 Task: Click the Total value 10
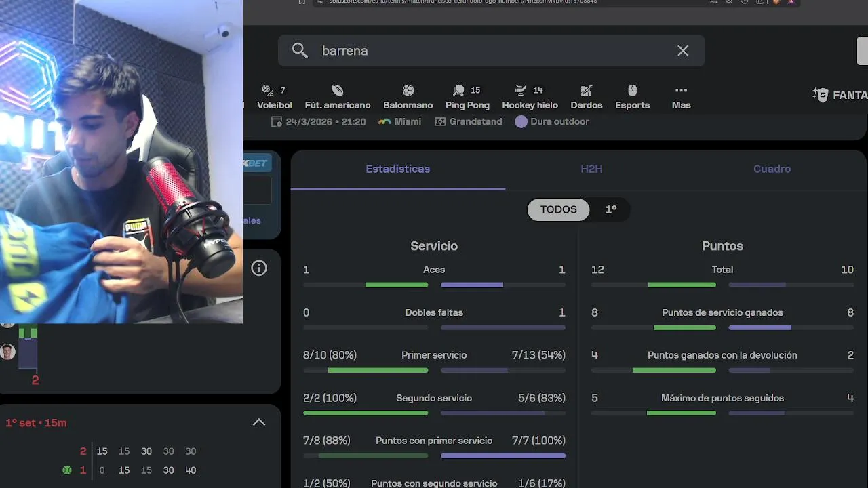tap(848, 270)
